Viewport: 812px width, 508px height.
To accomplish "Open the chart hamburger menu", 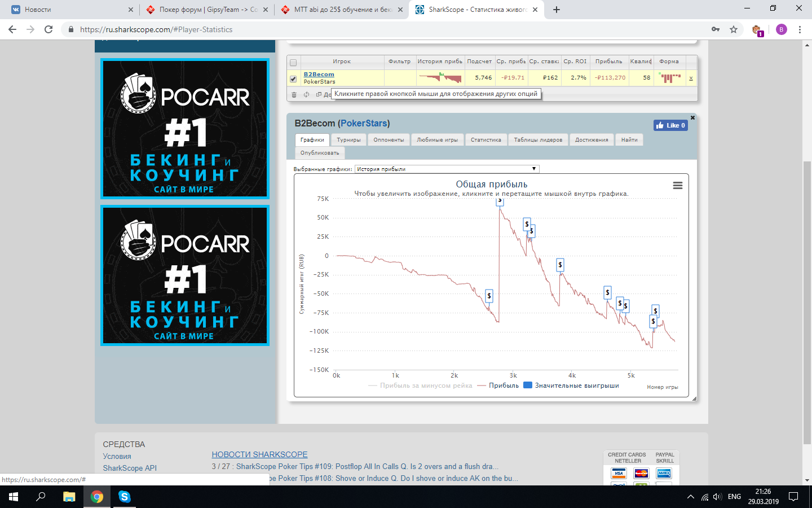I will click(x=678, y=186).
